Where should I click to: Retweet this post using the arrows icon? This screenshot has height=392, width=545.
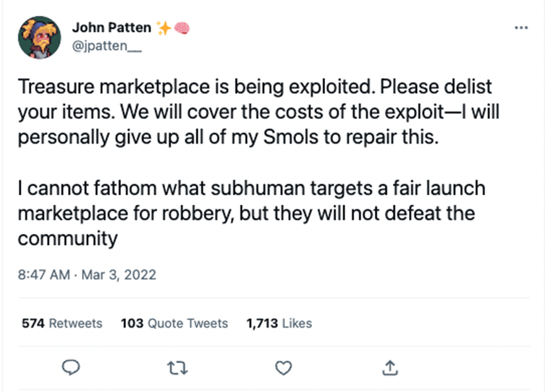[x=179, y=366]
